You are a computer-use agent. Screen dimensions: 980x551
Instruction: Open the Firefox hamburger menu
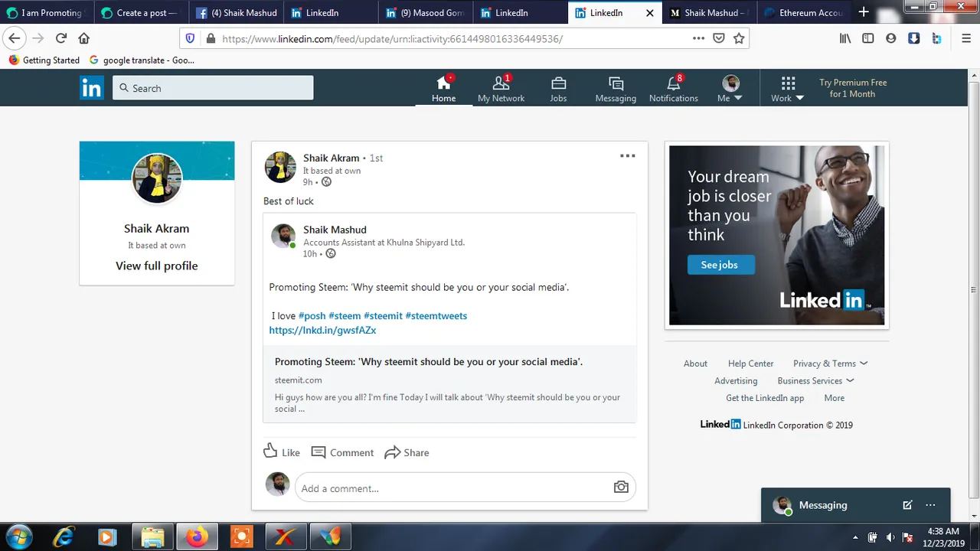(966, 38)
